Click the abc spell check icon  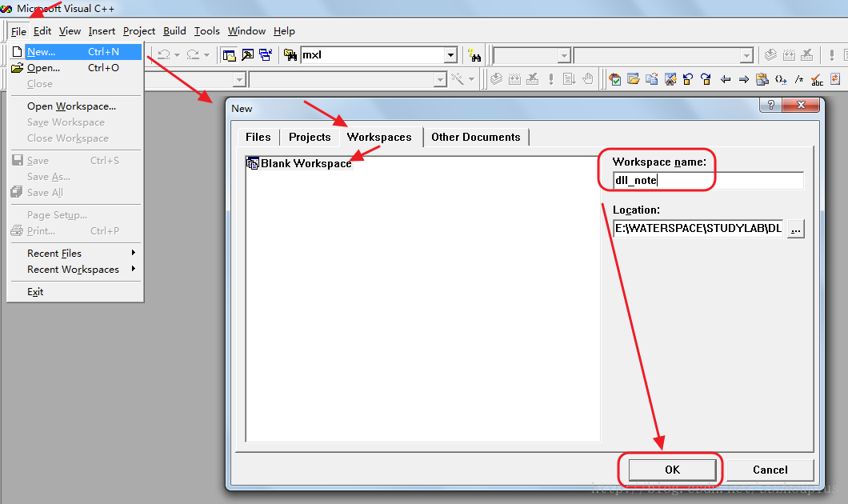tap(817, 79)
